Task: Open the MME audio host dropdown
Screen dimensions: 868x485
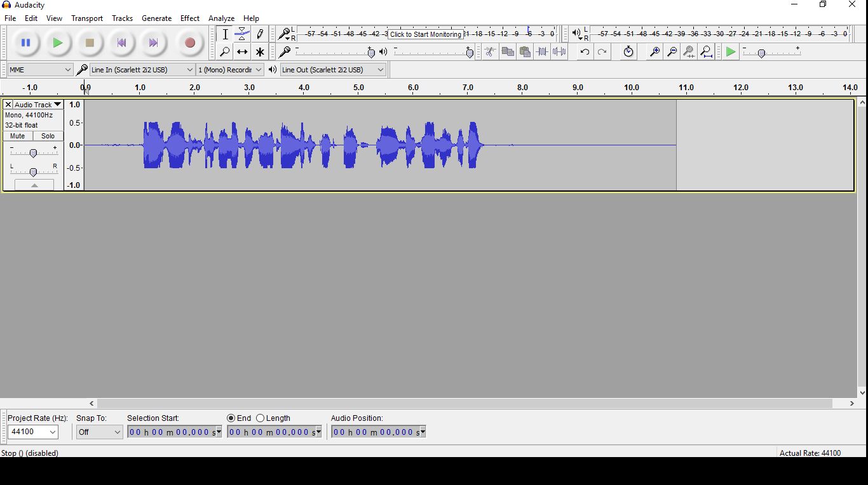Action: [x=40, y=70]
